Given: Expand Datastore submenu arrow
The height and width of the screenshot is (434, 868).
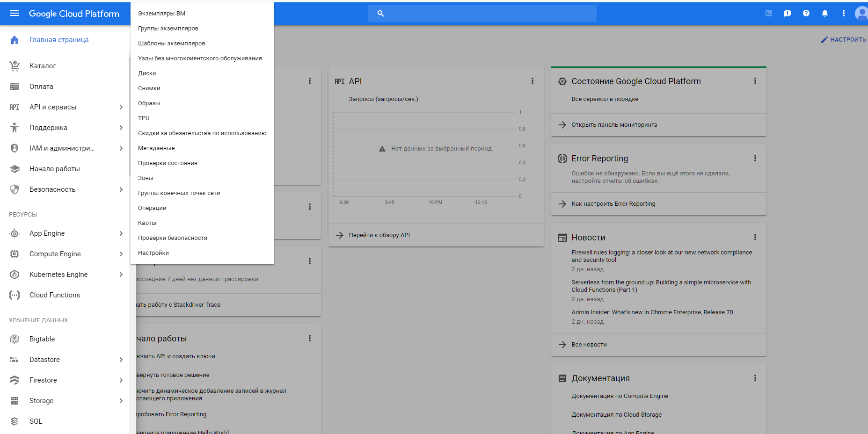Looking at the screenshot, I should (121, 360).
